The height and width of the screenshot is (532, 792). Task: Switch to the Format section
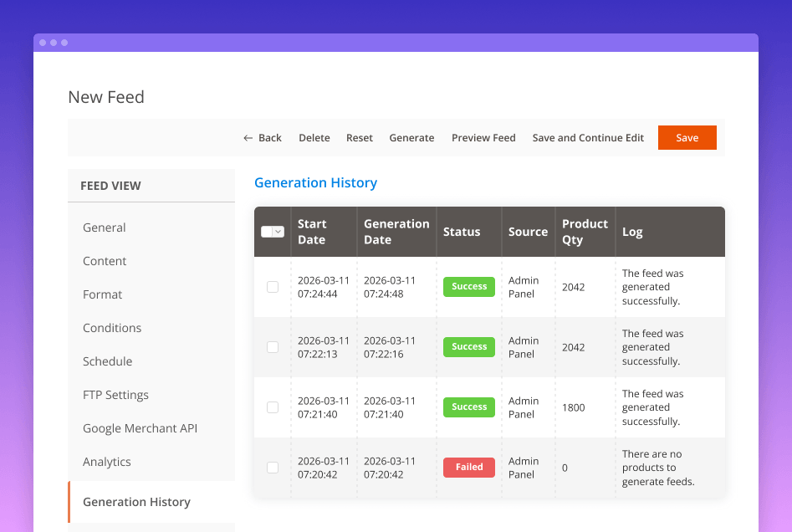(x=102, y=294)
